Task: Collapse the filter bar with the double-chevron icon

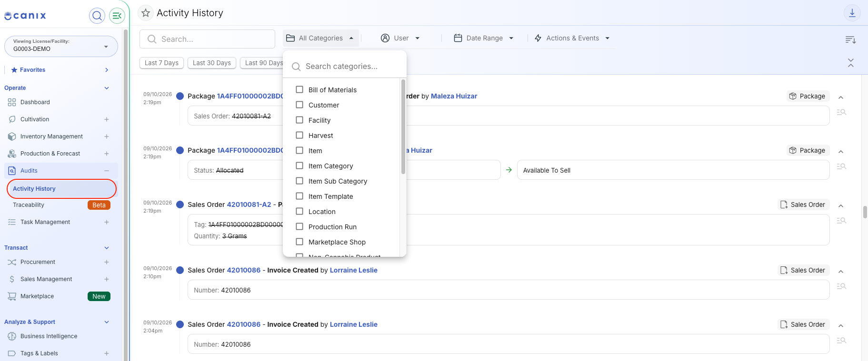Action: [851, 63]
